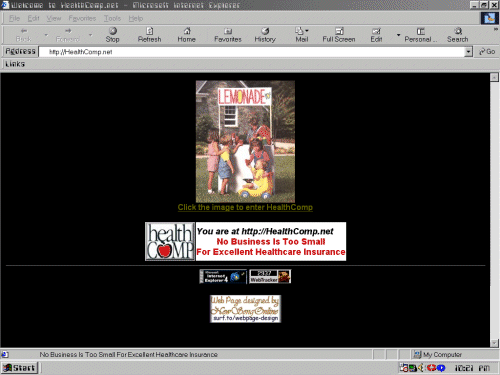Switch to Full Screen mode
The width and height of the screenshot is (500, 375).
pyautogui.click(x=339, y=35)
